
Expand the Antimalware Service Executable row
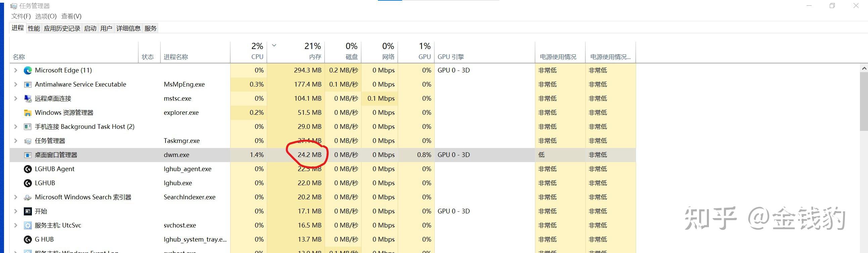(15, 84)
